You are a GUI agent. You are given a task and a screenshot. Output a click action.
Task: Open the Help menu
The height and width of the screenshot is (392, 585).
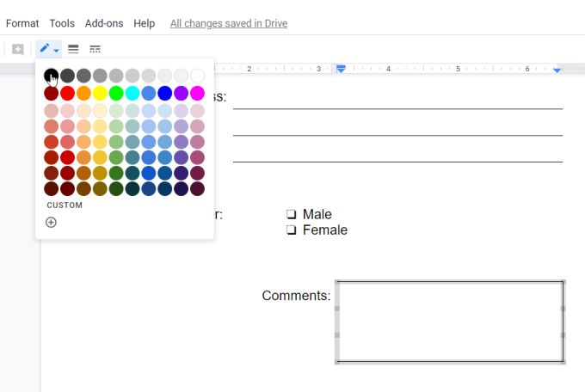pyautogui.click(x=145, y=23)
